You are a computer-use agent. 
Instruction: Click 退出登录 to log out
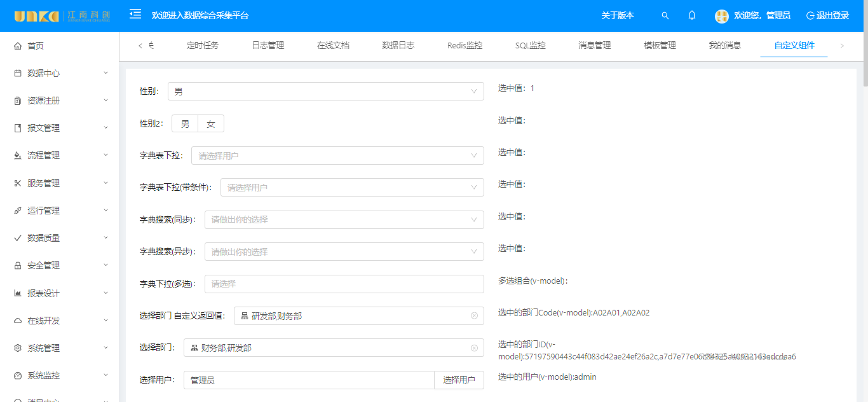[827, 16]
